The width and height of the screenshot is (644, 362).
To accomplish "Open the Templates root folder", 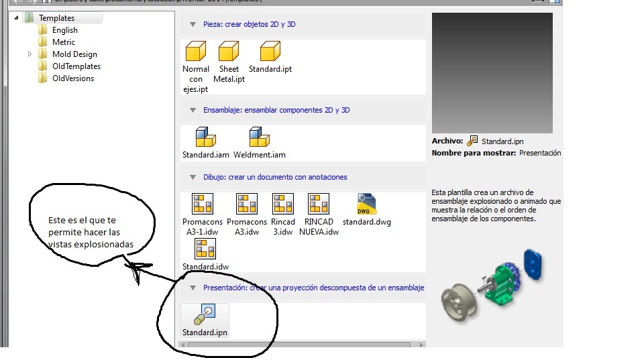I will click(x=56, y=18).
